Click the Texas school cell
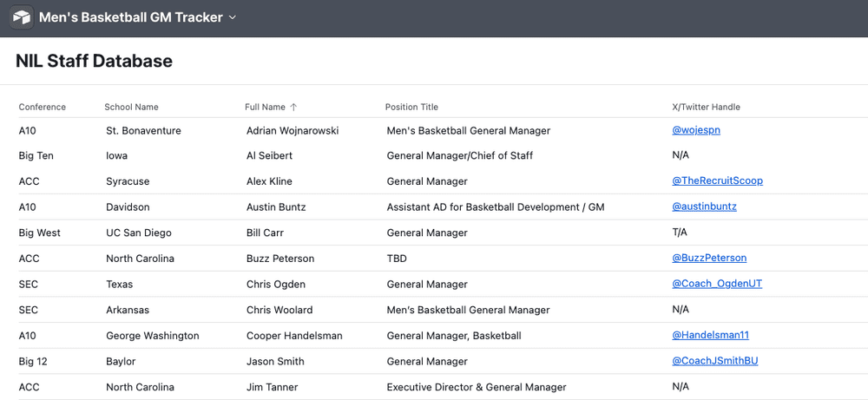Screen dimensions: 868x400 pyautogui.click(x=120, y=285)
